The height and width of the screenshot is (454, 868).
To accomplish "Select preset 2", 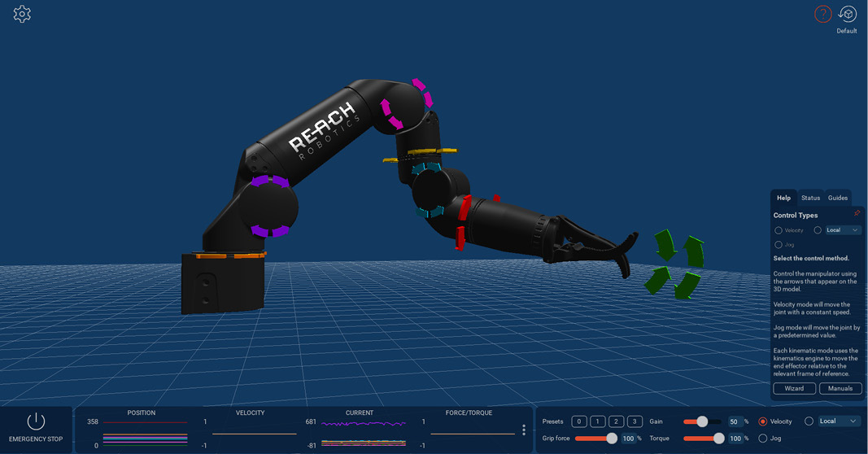I will 616,421.
